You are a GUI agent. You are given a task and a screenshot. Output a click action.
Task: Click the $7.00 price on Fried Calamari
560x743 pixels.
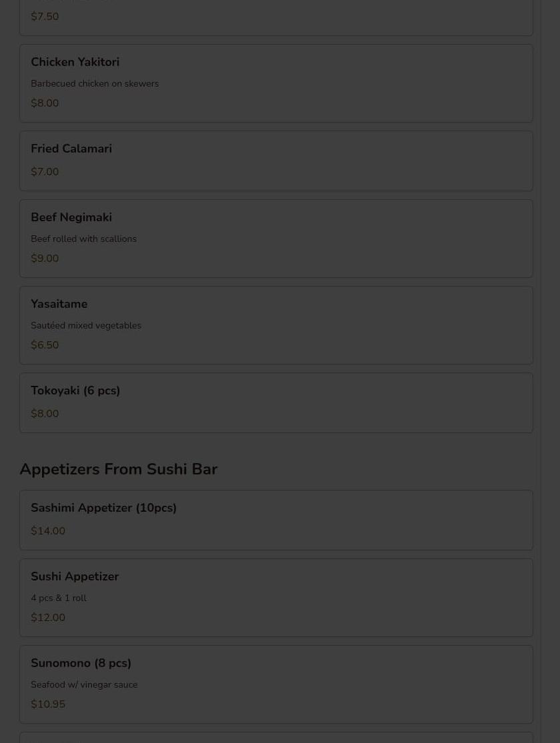[45, 171]
